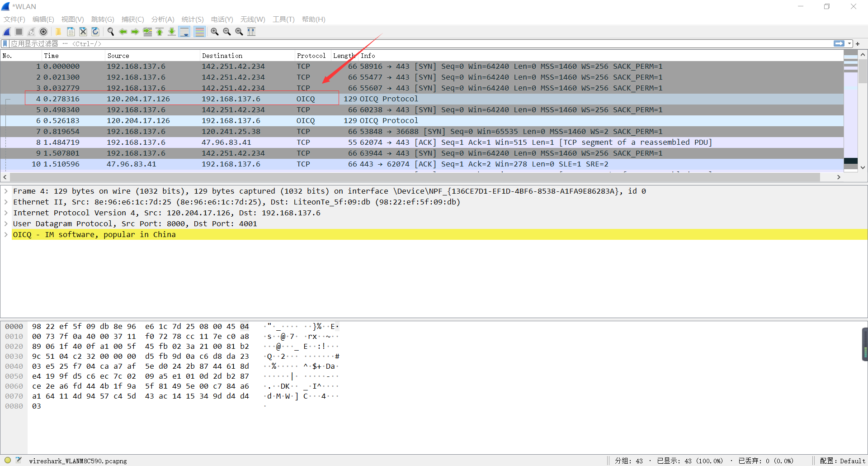
Task: Click hex offset 0040 row in bytes pane
Action: click(14, 366)
